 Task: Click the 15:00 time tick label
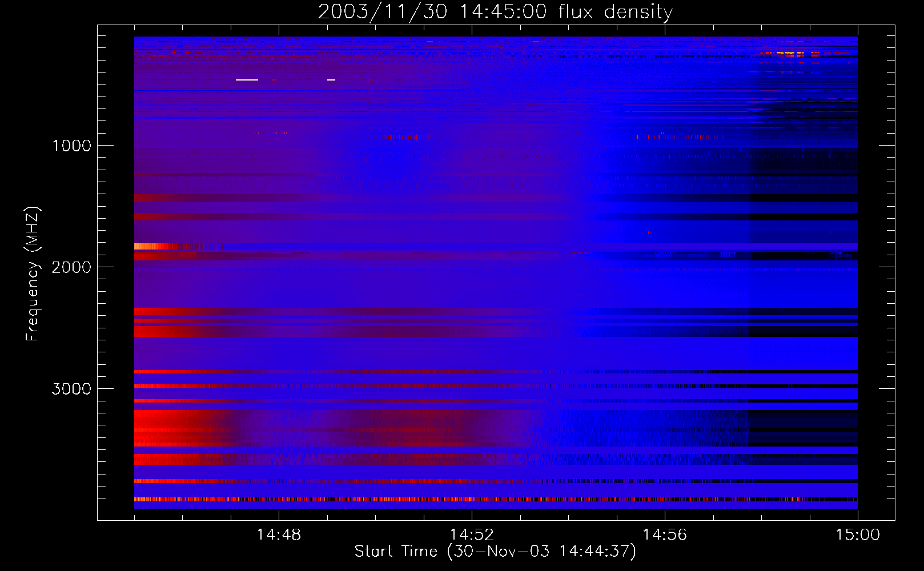coord(858,535)
